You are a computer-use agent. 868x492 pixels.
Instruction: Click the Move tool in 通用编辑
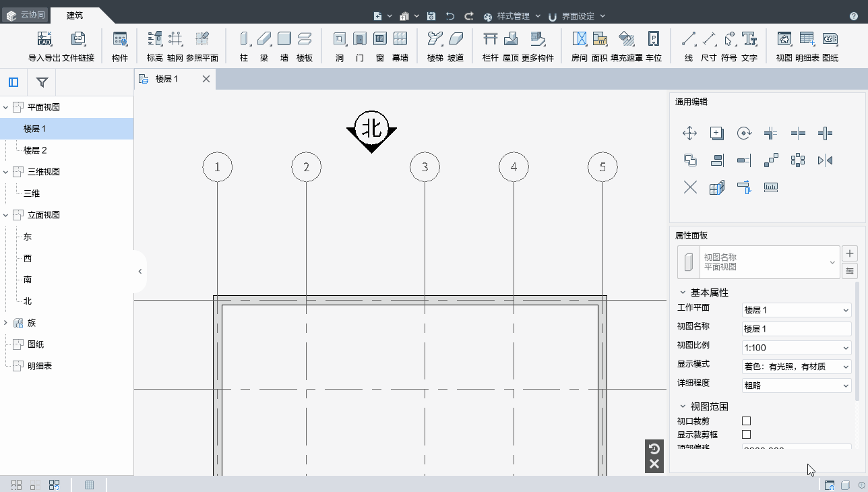690,133
